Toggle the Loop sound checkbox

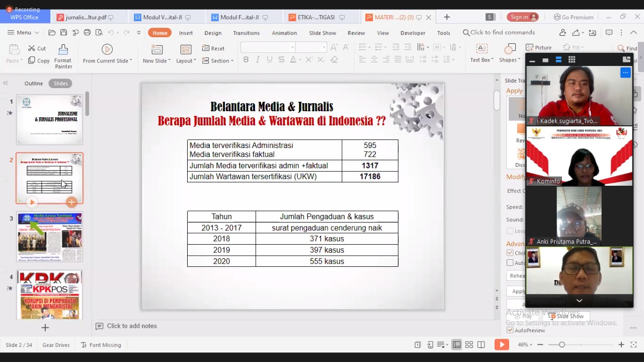[510, 231]
